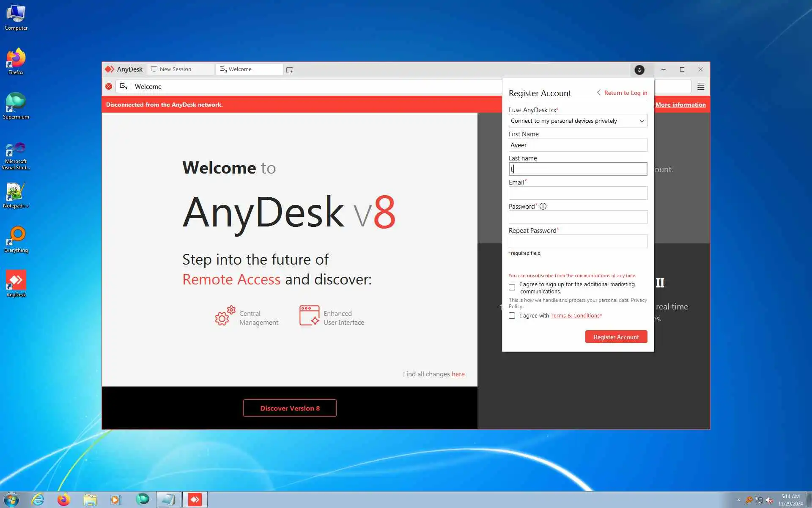Click the red disconnect icon beside address bar
The height and width of the screenshot is (508, 812).
[109, 86]
